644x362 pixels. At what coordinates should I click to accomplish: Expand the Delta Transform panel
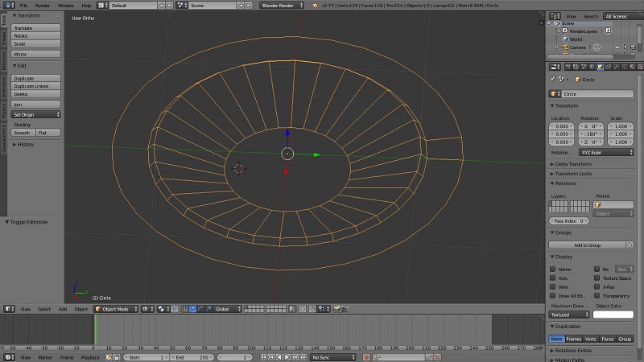coord(573,163)
